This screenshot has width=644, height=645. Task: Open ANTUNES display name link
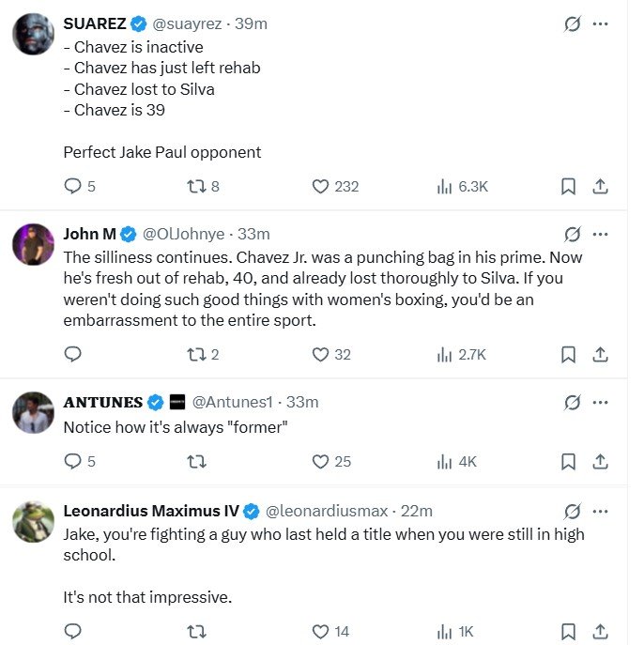[x=103, y=402]
